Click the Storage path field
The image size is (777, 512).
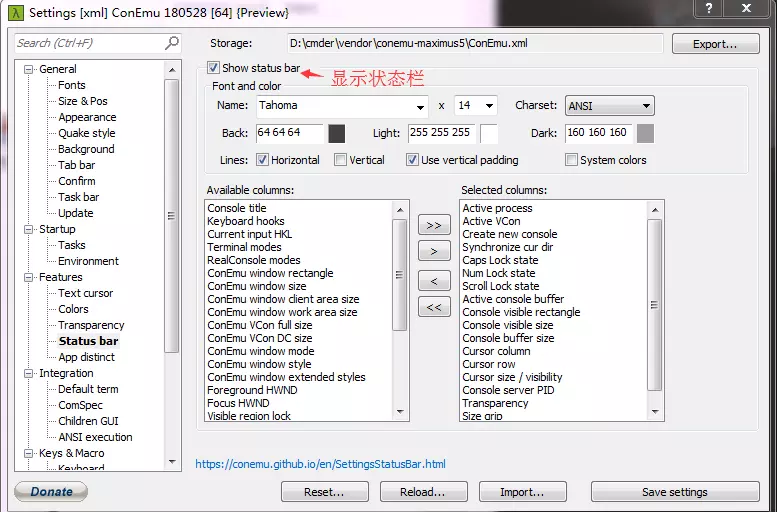pos(475,44)
